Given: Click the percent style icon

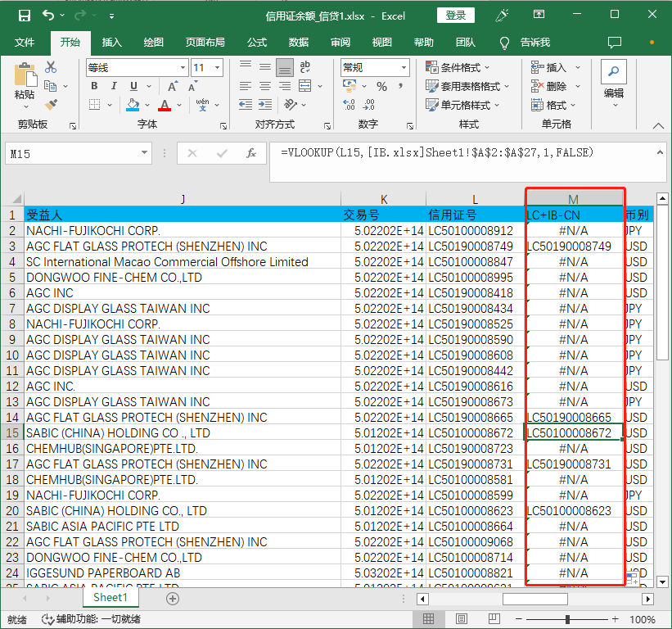Looking at the screenshot, I should click(x=381, y=86).
